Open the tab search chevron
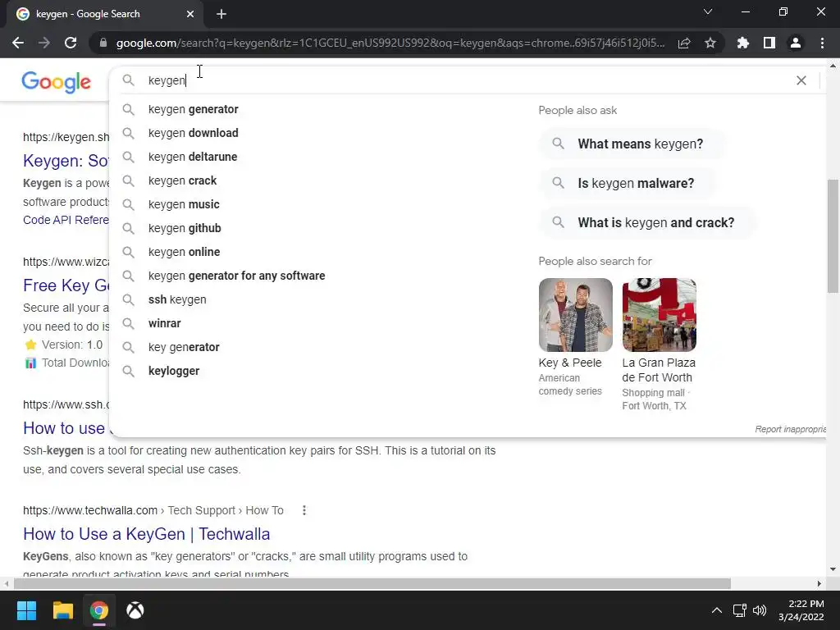Image resolution: width=840 pixels, height=630 pixels. (x=708, y=11)
